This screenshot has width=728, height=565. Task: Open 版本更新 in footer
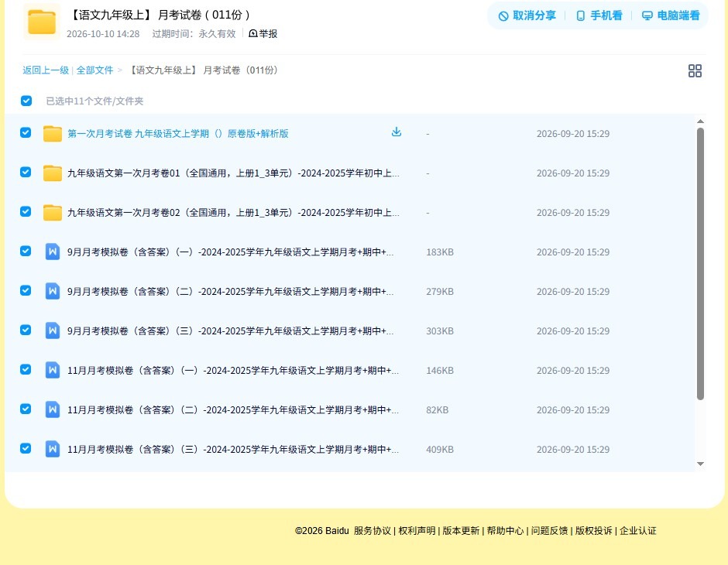[461, 530]
